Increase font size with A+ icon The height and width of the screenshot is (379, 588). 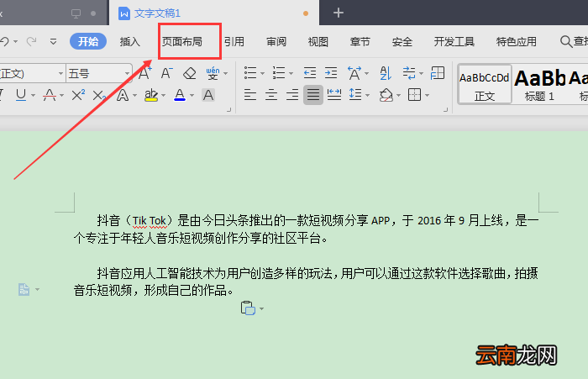[x=144, y=73]
